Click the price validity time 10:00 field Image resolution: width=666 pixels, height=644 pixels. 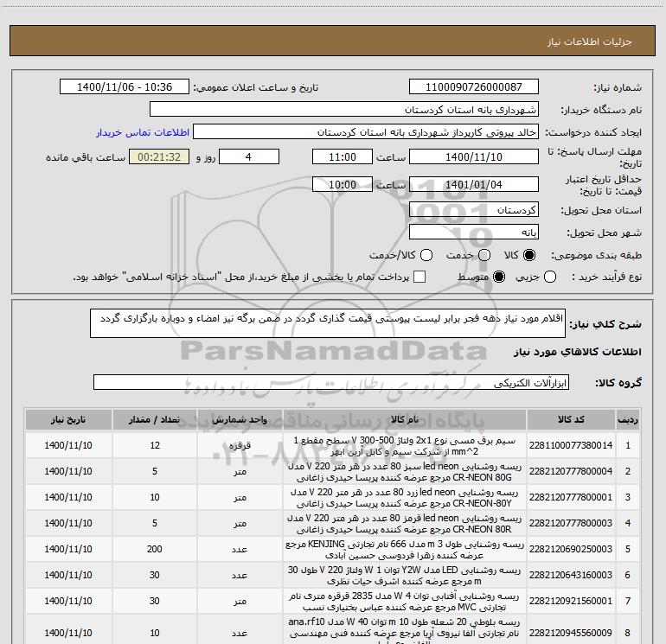click(343, 185)
